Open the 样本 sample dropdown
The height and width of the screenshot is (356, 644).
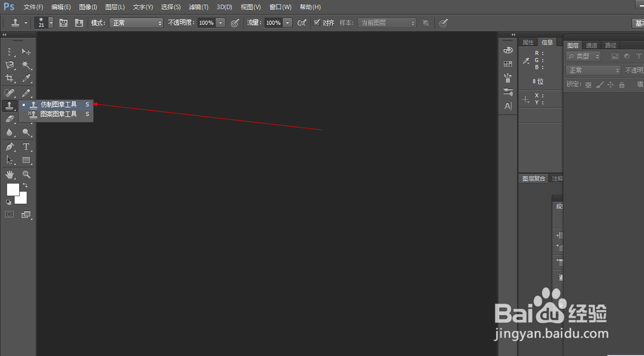tap(387, 23)
